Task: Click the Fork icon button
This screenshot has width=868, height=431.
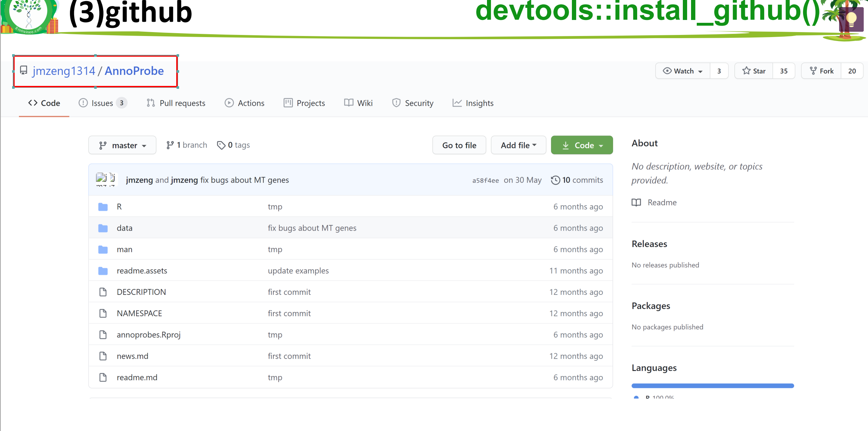Action: 813,71
